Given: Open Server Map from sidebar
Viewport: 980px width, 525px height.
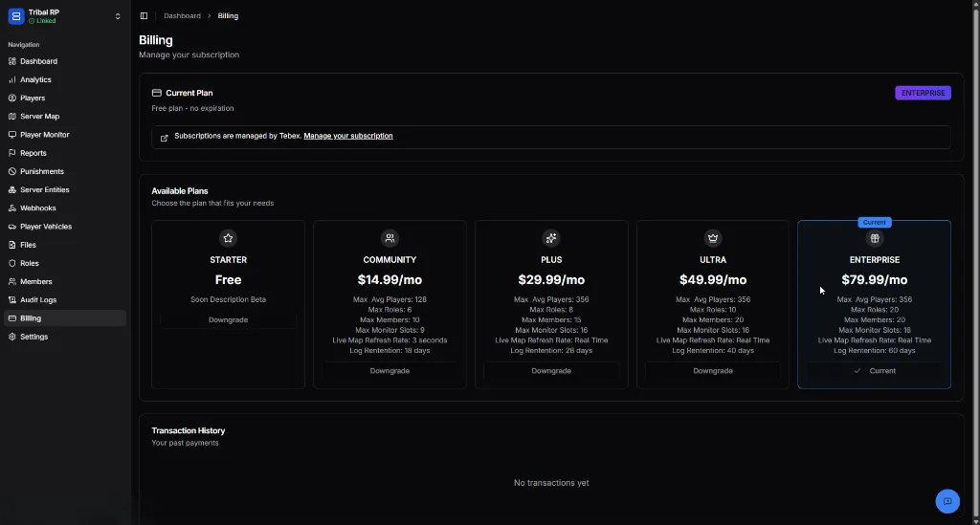Looking at the screenshot, I should tap(65, 116).
